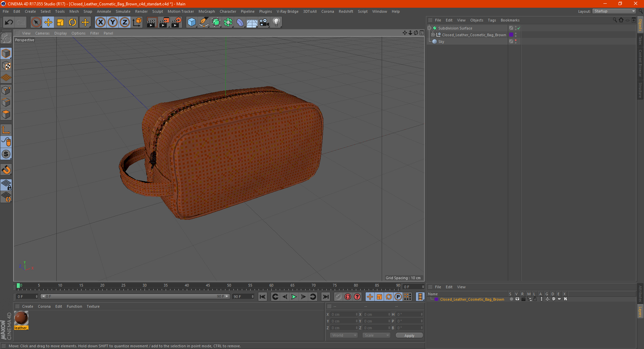The image size is (644, 349).
Task: Open Objects manager Tags menu
Action: pos(492,20)
